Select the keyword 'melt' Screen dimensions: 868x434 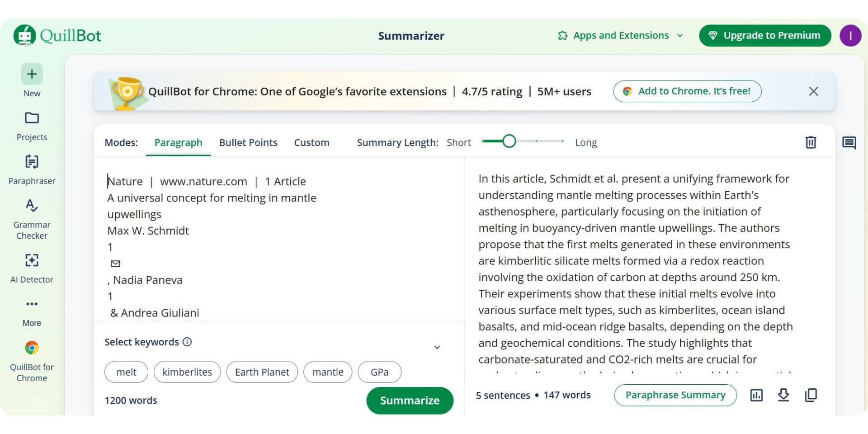(126, 372)
